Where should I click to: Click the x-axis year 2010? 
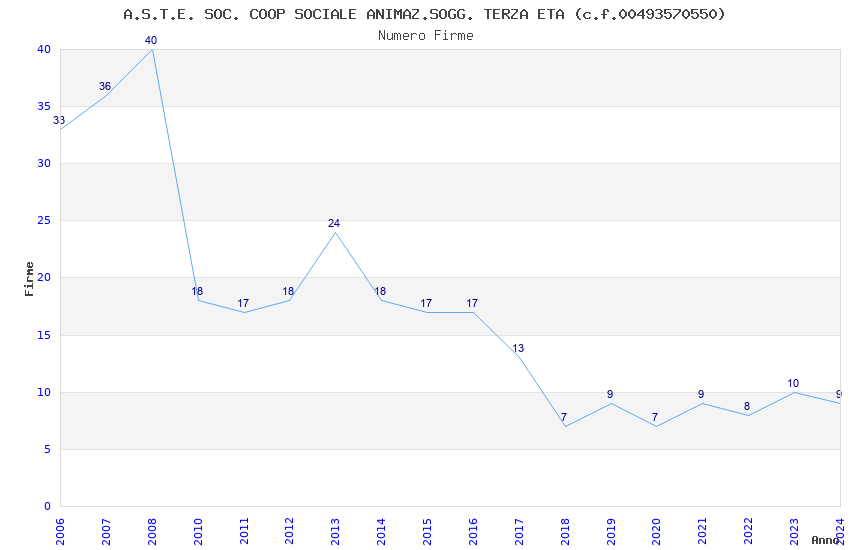tap(197, 531)
